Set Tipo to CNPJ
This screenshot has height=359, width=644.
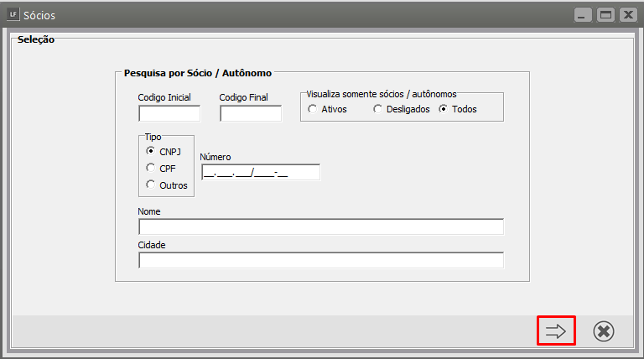point(151,152)
